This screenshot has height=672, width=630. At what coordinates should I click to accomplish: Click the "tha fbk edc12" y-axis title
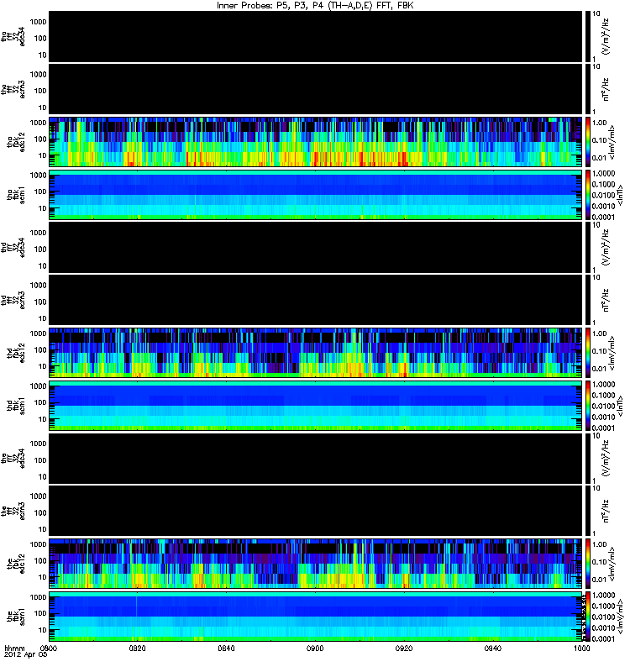[x=16, y=142]
